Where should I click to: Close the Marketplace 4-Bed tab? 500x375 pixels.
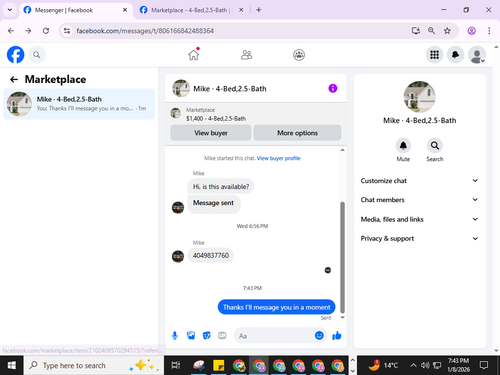coord(241,10)
